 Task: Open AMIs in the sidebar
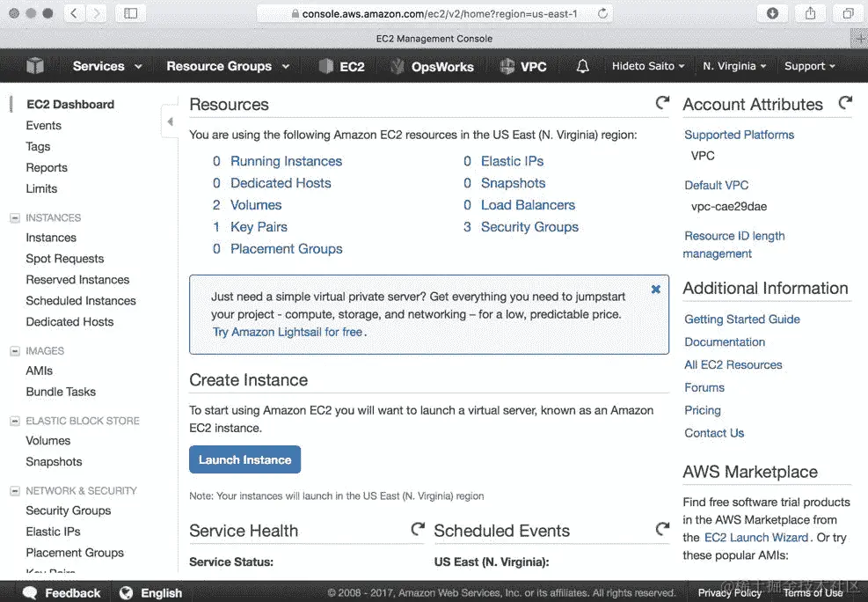40,371
